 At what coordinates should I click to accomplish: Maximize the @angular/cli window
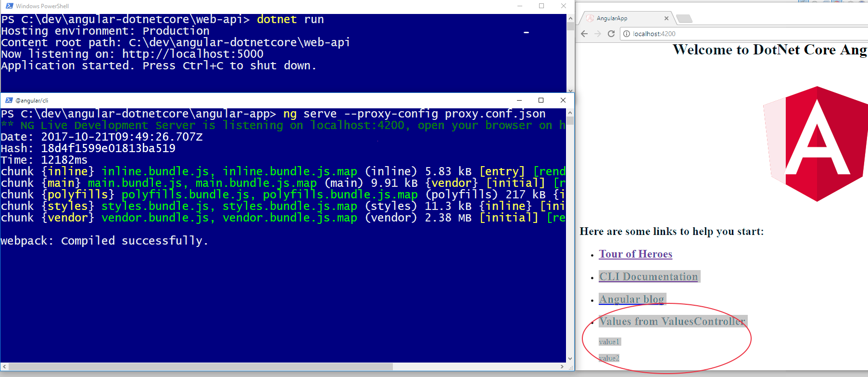click(541, 100)
